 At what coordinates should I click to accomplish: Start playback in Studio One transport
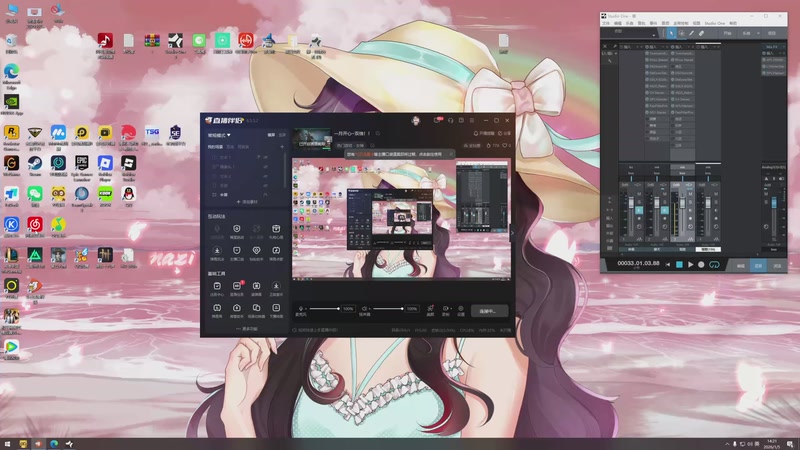[x=690, y=264]
